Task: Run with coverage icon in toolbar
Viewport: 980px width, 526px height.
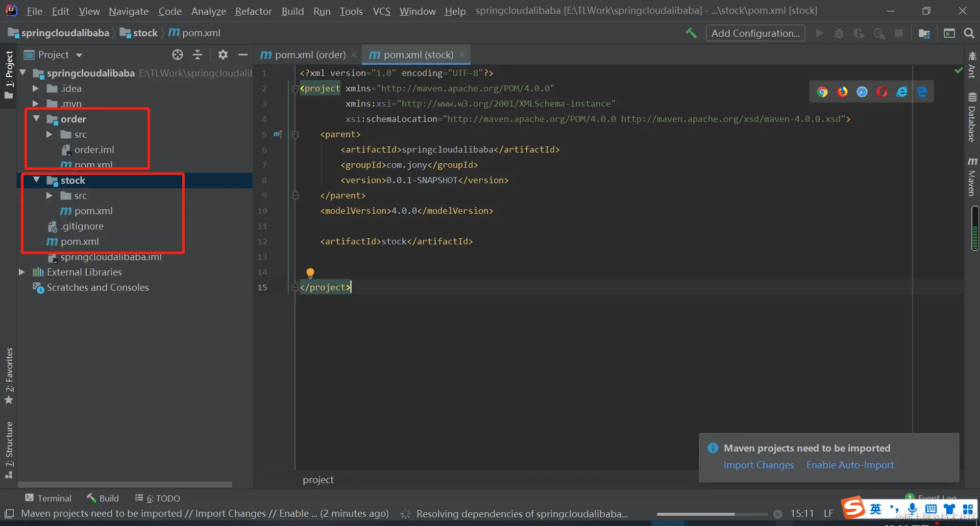Action: tap(859, 33)
